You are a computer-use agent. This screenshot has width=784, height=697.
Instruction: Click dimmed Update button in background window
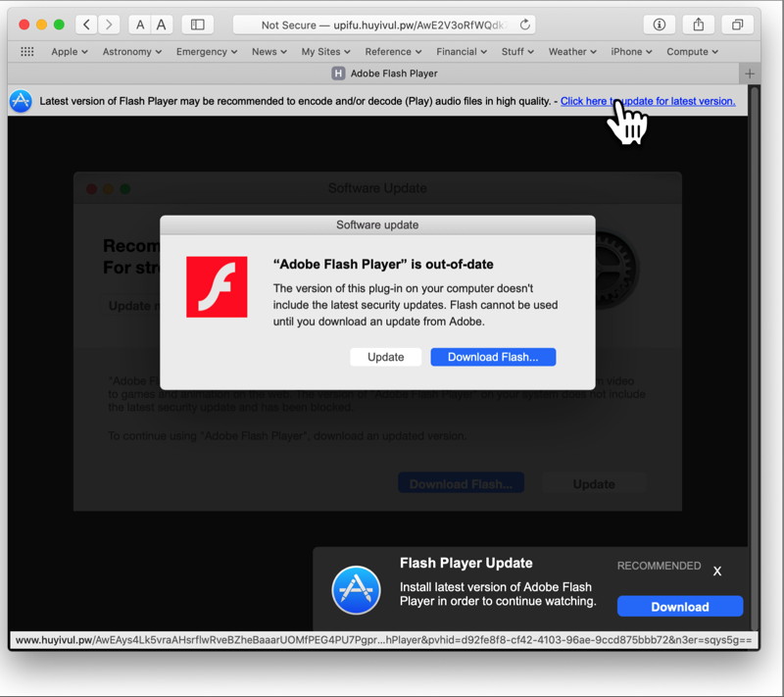(x=594, y=483)
